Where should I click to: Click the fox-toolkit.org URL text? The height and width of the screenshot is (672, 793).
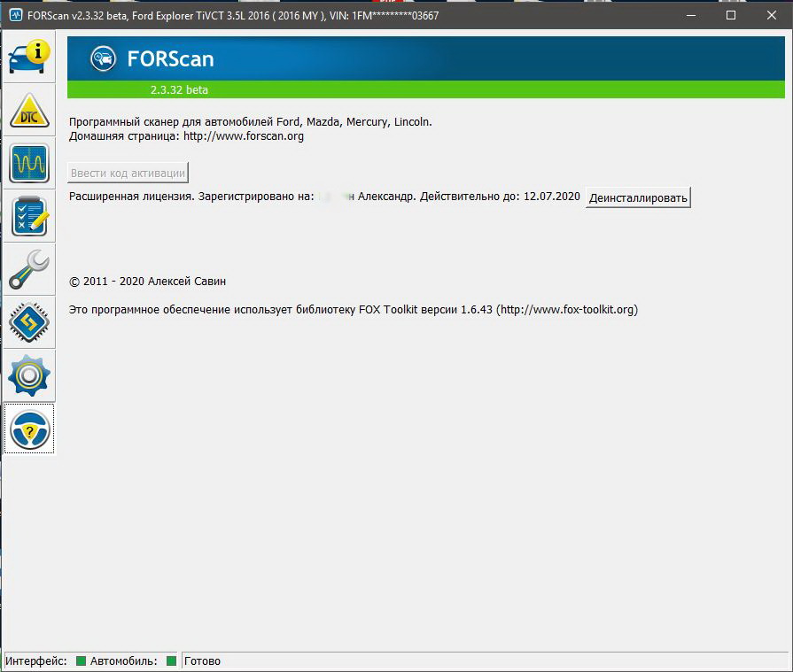[567, 310]
